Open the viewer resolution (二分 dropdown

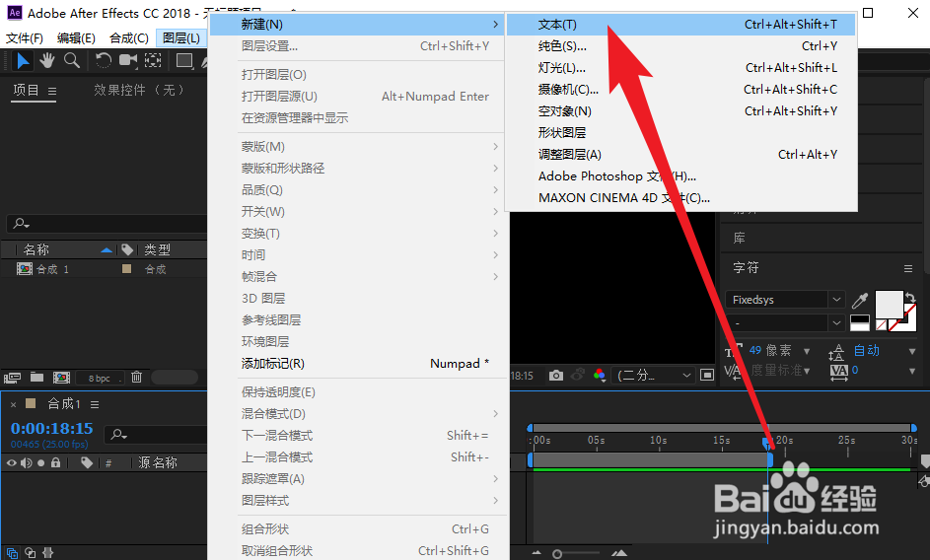tap(653, 375)
